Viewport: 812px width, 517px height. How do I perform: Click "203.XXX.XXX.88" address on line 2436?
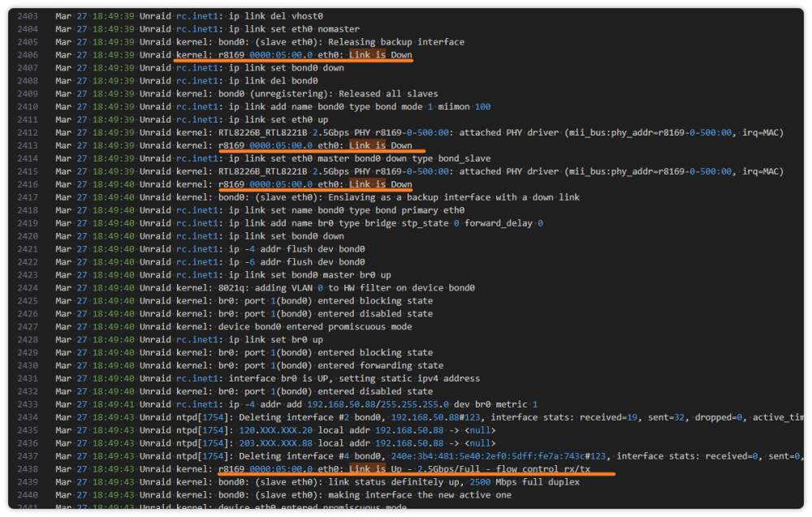pyautogui.click(x=275, y=443)
